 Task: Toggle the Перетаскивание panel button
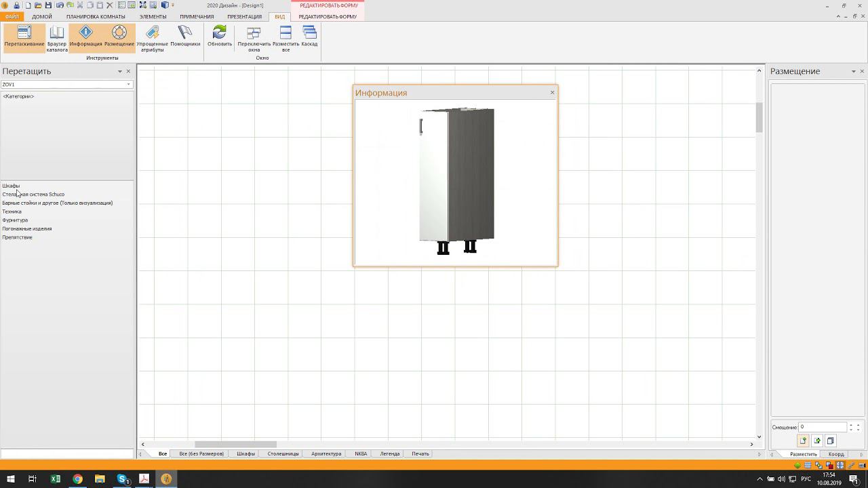coord(24,37)
